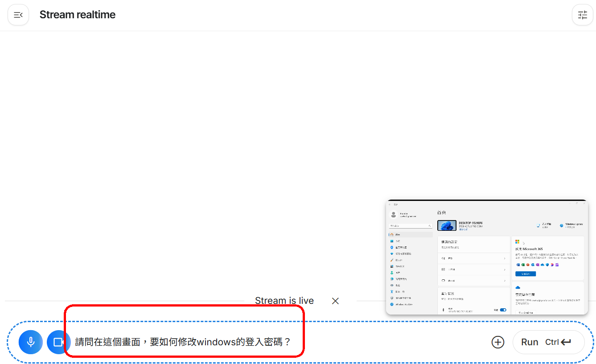Click the Bluetooth & devices sidebar icon in the preview
This screenshot has width=596, height=364.
pos(392,247)
